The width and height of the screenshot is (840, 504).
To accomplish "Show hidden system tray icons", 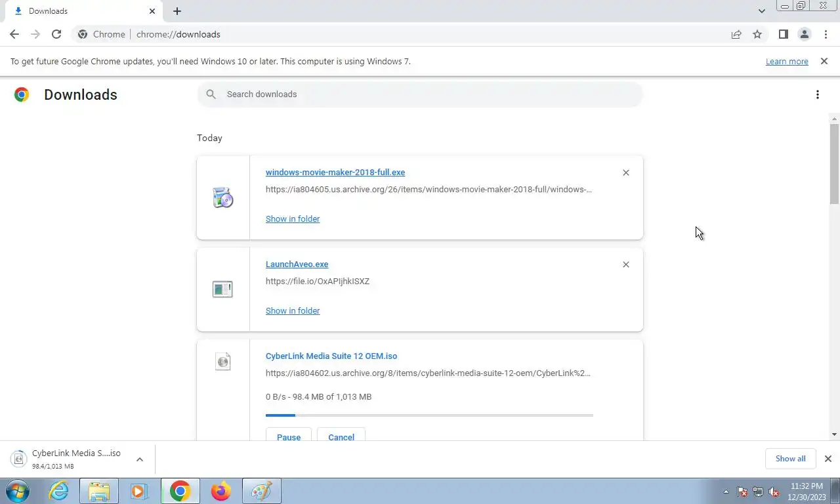I will (726, 492).
